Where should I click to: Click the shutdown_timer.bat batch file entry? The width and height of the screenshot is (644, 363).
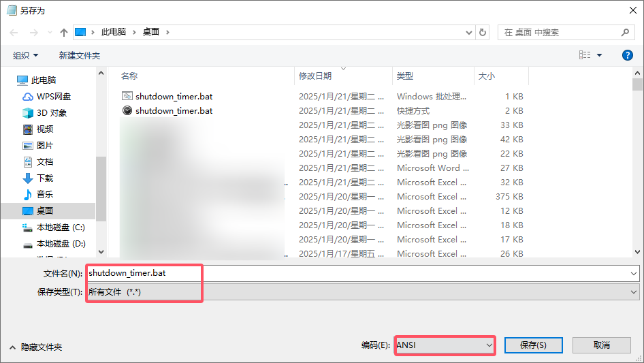[174, 96]
